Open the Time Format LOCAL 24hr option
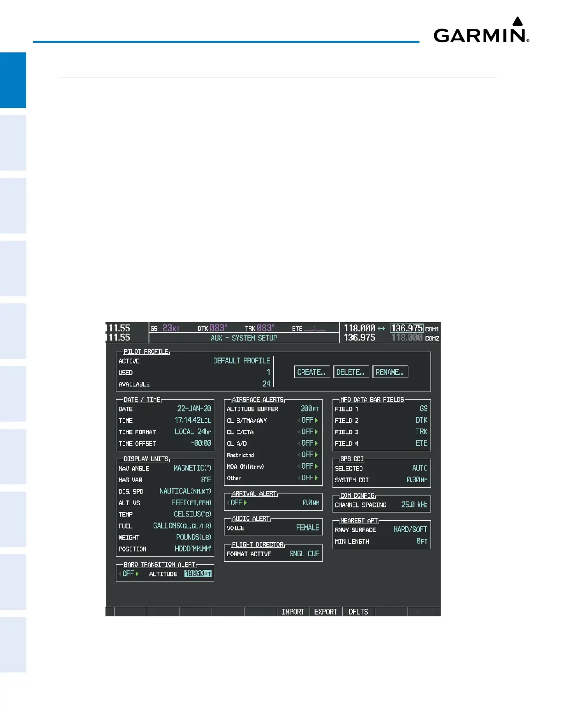Image resolution: width=563 pixels, height=728 pixels. pyautogui.click(x=193, y=432)
